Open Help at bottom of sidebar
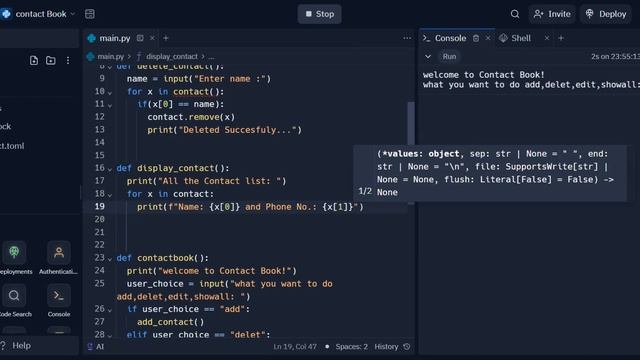 16,346
